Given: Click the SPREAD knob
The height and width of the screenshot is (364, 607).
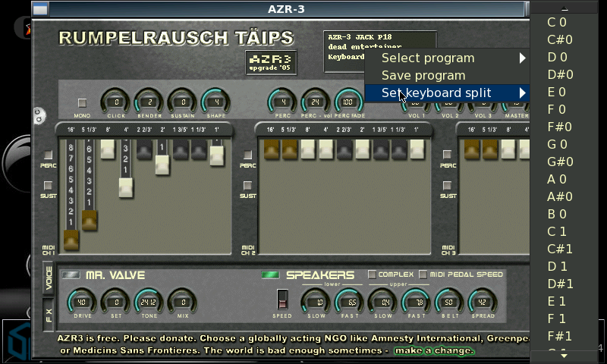Looking at the screenshot, I should coord(483,301).
